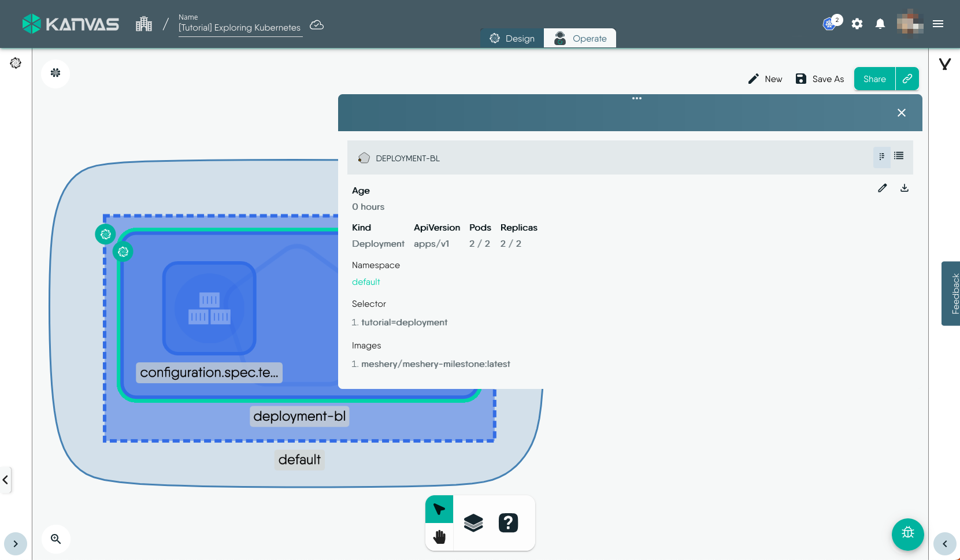Switch details to list view
The height and width of the screenshot is (560, 960).
coord(899,156)
